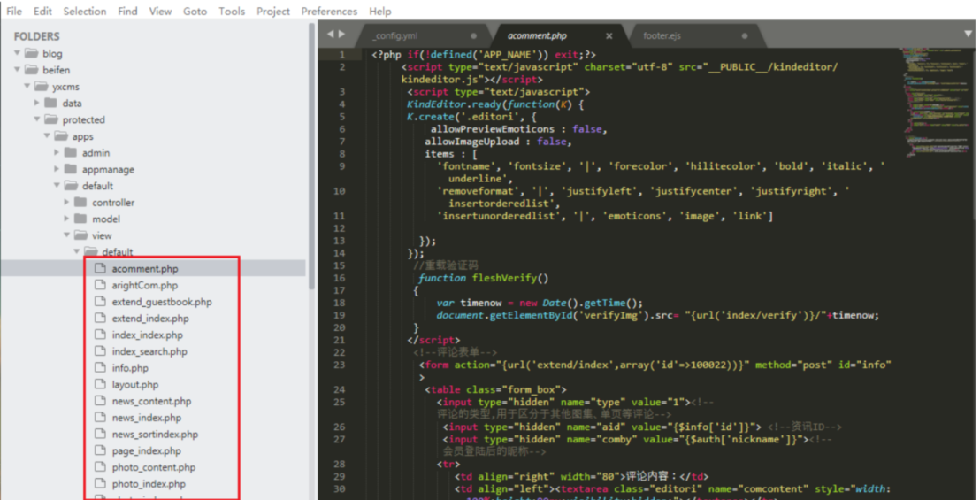Click unsaved dot on footer.ejs tab

coord(745,36)
